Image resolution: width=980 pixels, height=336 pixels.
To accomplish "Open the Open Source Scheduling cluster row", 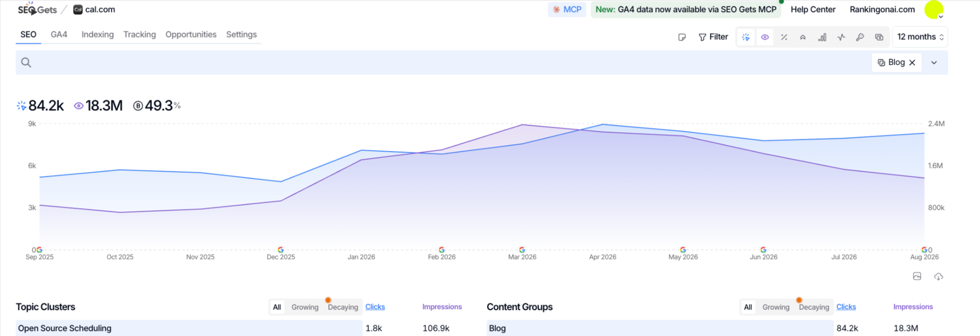I will coord(189,328).
